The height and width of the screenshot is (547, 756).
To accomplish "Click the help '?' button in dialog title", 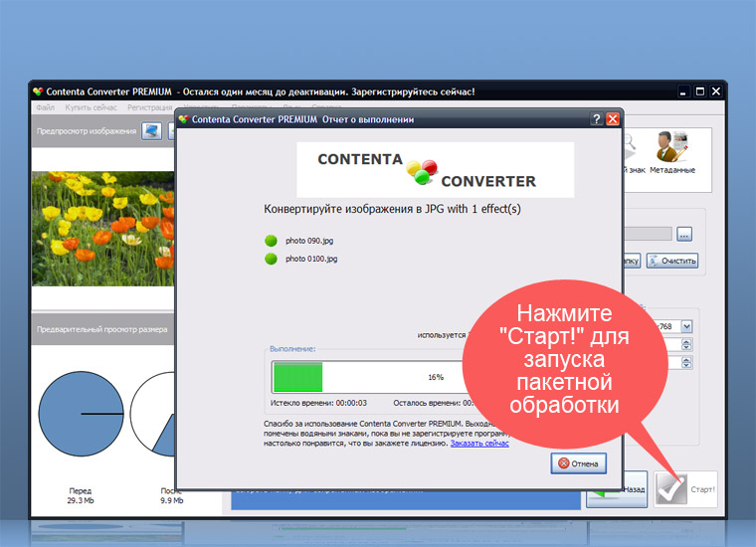I will (x=597, y=119).
